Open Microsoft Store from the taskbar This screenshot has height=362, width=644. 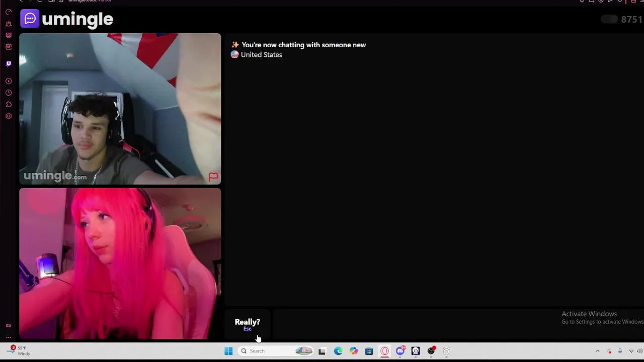coord(369,351)
